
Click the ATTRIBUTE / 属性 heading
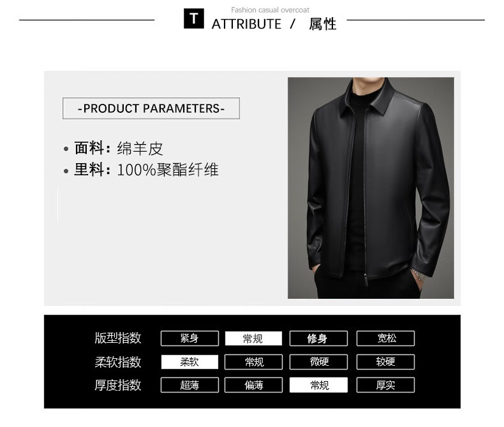[x=274, y=24]
